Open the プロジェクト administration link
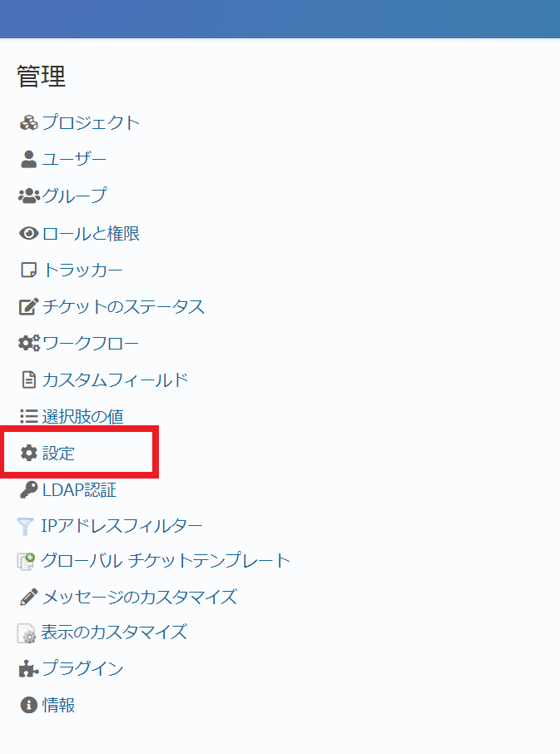 pyautogui.click(x=91, y=123)
